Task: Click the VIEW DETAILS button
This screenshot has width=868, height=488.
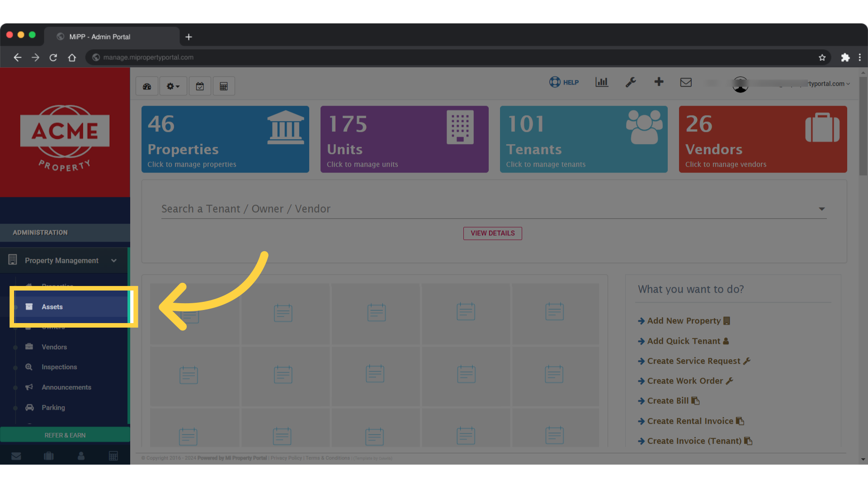Action: tap(492, 233)
